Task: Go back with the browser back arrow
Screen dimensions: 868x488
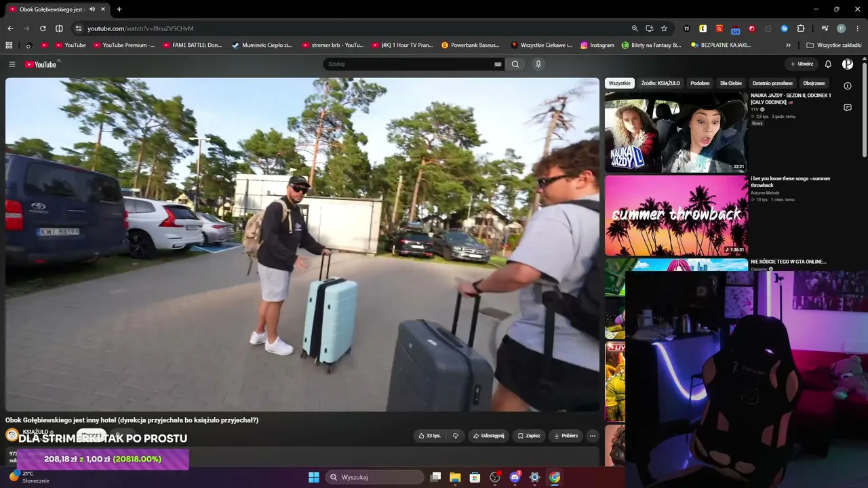Action: pyautogui.click(x=10, y=28)
